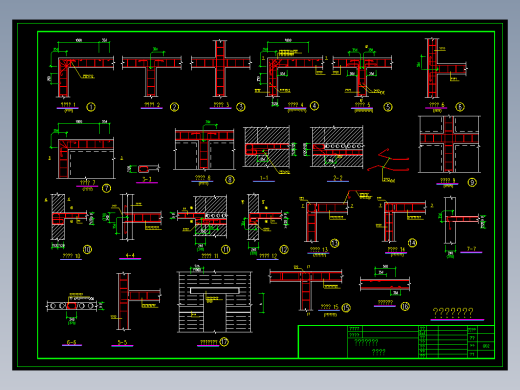
Task: Click circled detail number 12 marker
Action: coord(284,249)
